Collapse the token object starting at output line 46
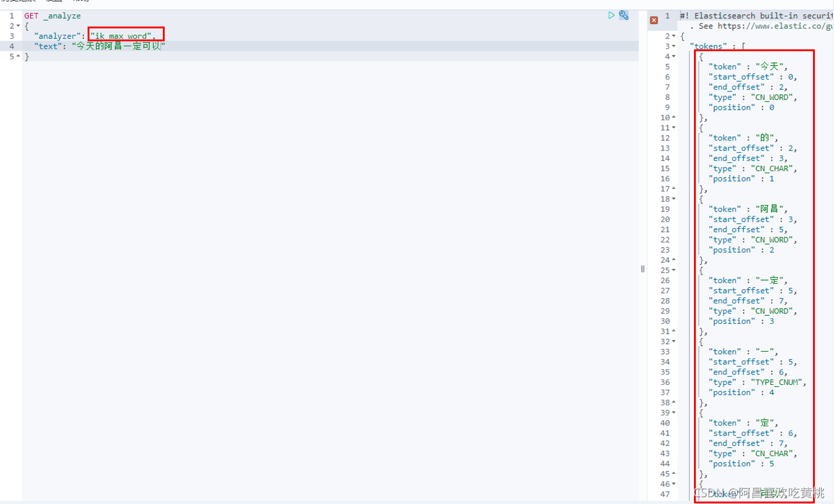Screen dimensions: 834x504 tap(674, 484)
